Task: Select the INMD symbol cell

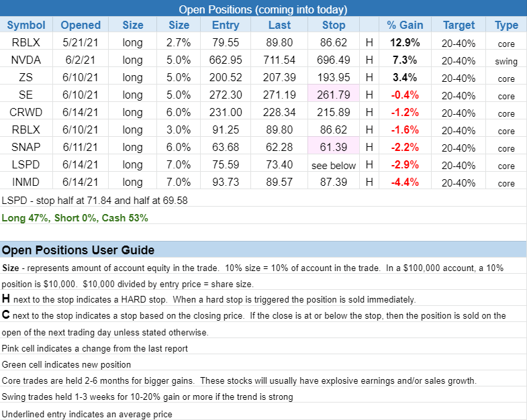Action: (26, 182)
